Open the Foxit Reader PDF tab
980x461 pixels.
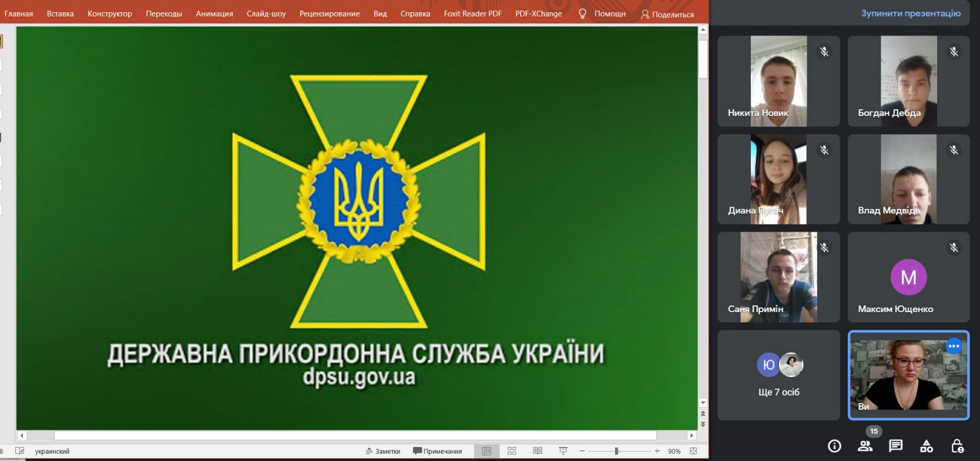pyautogui.click(x=472, y=13)
